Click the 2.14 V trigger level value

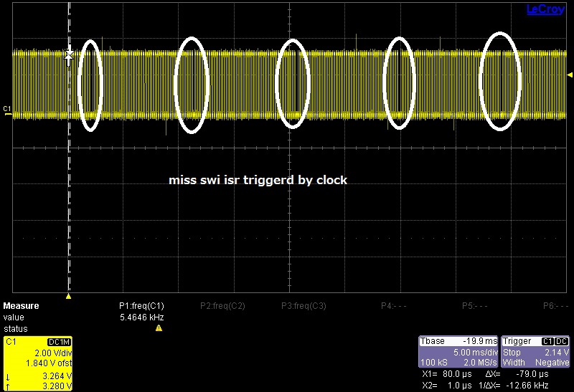pyautogui.click(x=557, y=353)
